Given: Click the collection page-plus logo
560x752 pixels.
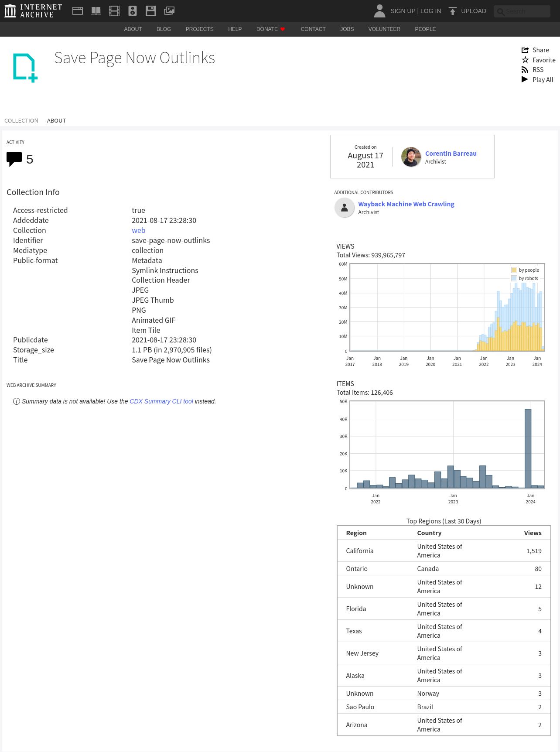Looking at the screenshot, I should tap(25, 68).
